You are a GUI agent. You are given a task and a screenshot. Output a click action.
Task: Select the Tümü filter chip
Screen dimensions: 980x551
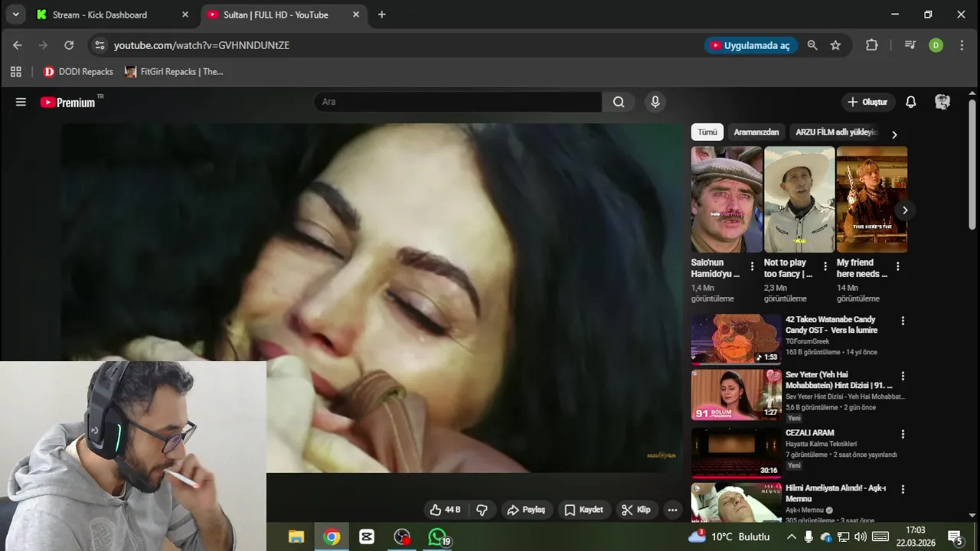[707, 132]
